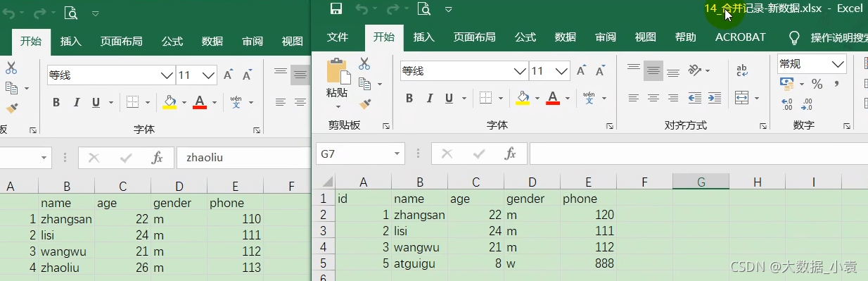Increase indent in right window alignment group
Screen dimensions: 868x281
(715, 98)
